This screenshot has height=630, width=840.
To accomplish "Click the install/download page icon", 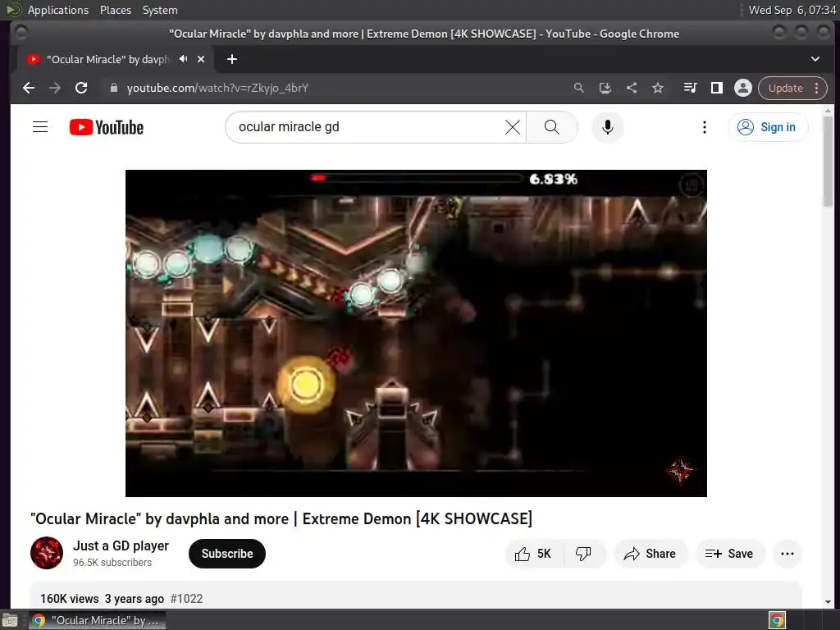I will [x=605, y=88].
